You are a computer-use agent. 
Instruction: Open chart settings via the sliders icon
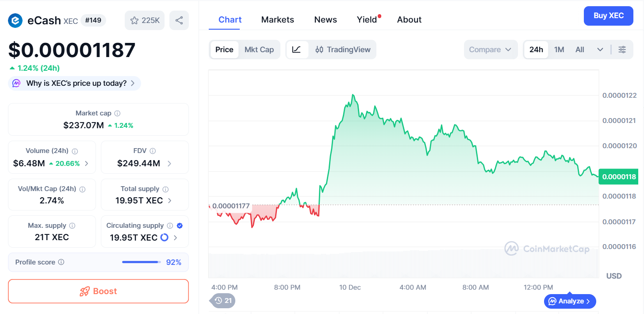(x=623, y=50)
